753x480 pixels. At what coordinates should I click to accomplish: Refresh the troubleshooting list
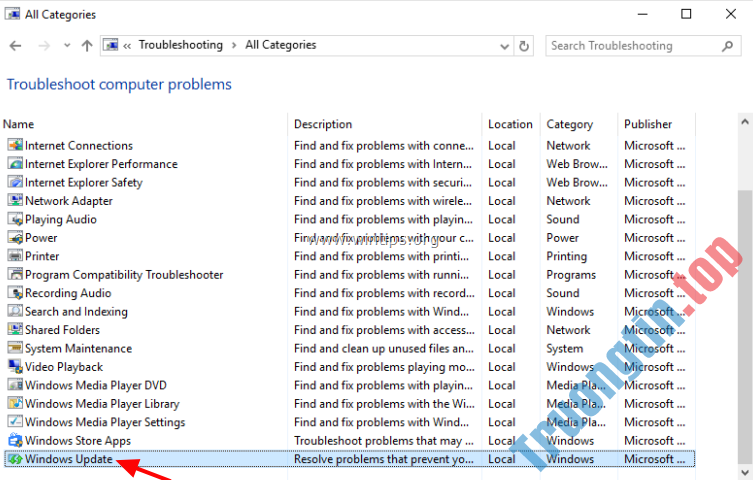pyautogui.click(x=524, y=46)
